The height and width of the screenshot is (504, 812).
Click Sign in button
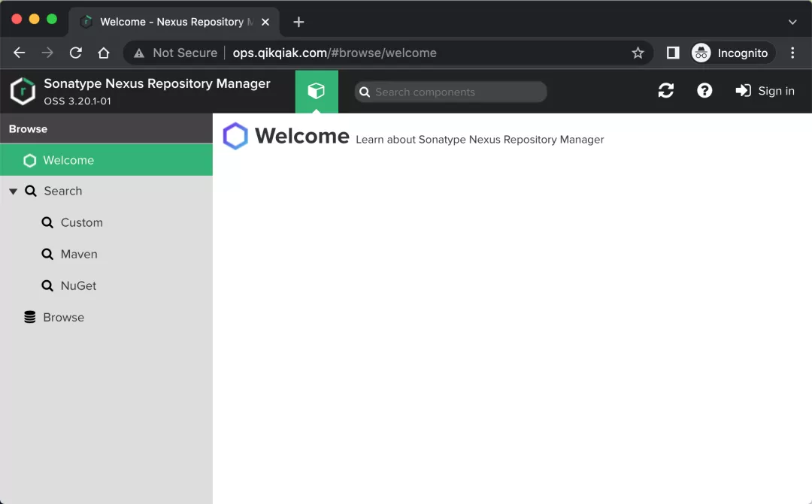tap(765, 91)
